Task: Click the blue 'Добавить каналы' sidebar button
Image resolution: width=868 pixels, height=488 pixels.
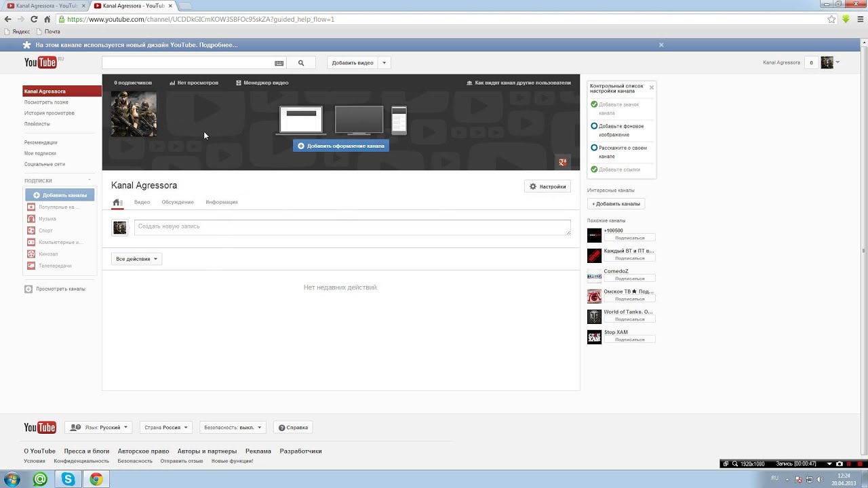Action: pyautogui.click(x=60, y=195)
